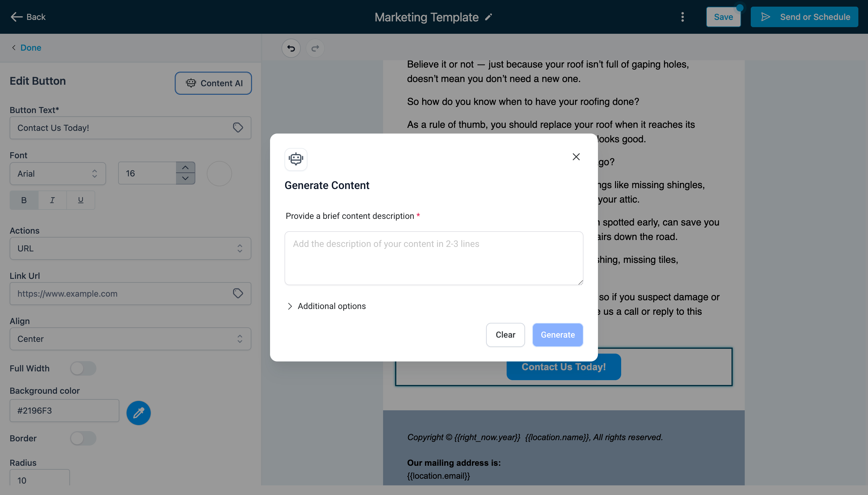This screenshot has width=868, height=495.
Task: Open the font color circle swatch
Action: [x=219, y=173]
